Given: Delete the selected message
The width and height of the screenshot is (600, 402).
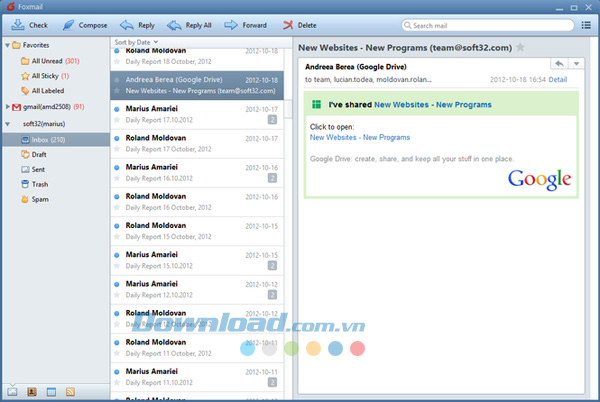Looking at the screenshot, I should pos(299,25).
